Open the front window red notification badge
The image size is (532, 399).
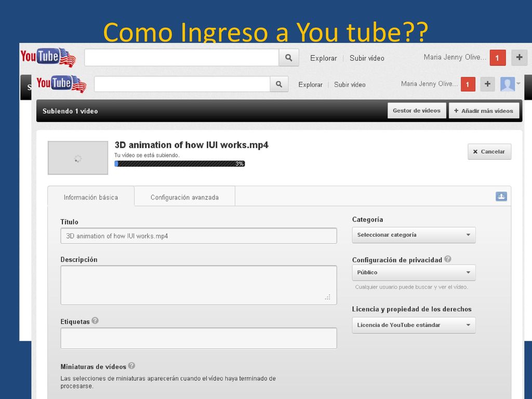[x=468, y=84]
